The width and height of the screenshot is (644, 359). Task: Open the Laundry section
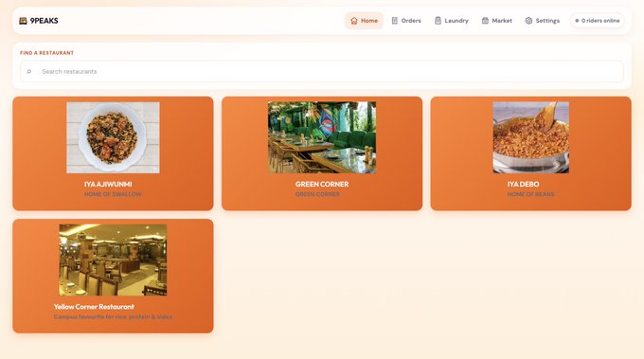(x=452, y=21)
